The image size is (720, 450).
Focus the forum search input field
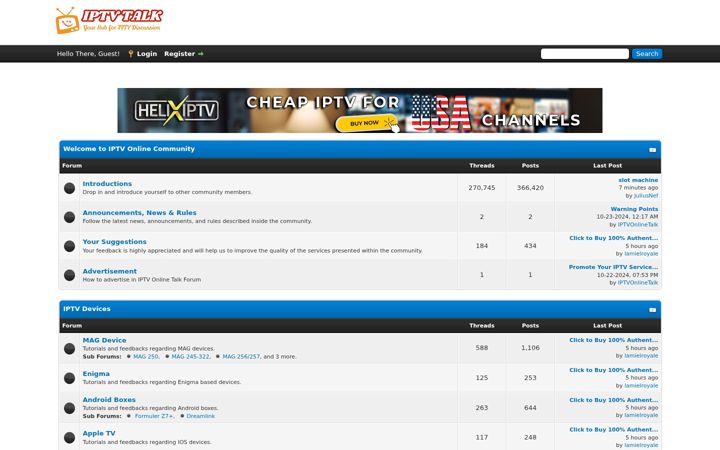585,54
